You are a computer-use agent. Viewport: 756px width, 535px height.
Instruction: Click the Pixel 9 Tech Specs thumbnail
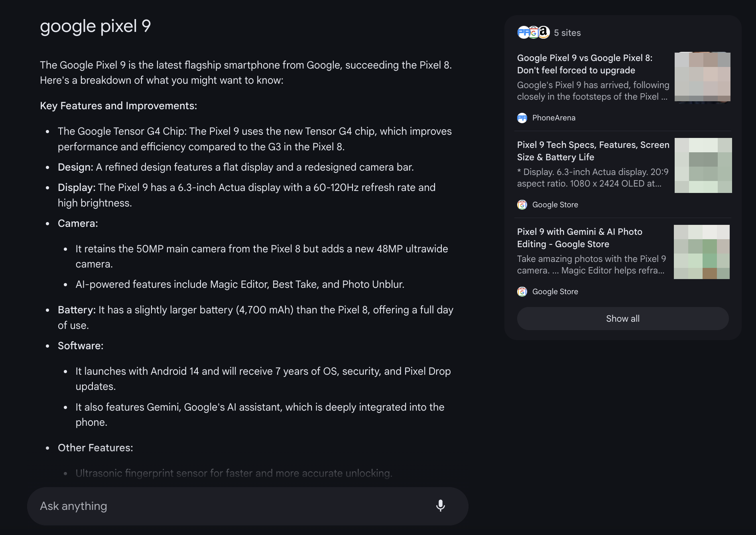(703, 165)
